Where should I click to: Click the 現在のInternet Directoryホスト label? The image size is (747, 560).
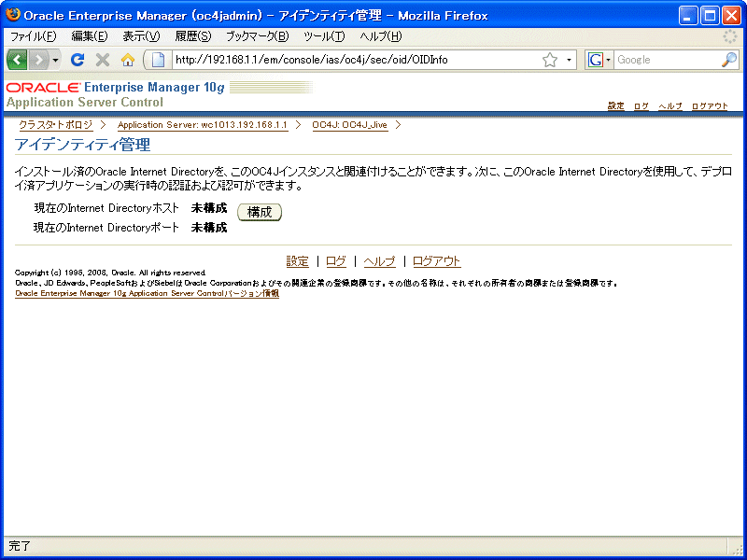point(106,208)
